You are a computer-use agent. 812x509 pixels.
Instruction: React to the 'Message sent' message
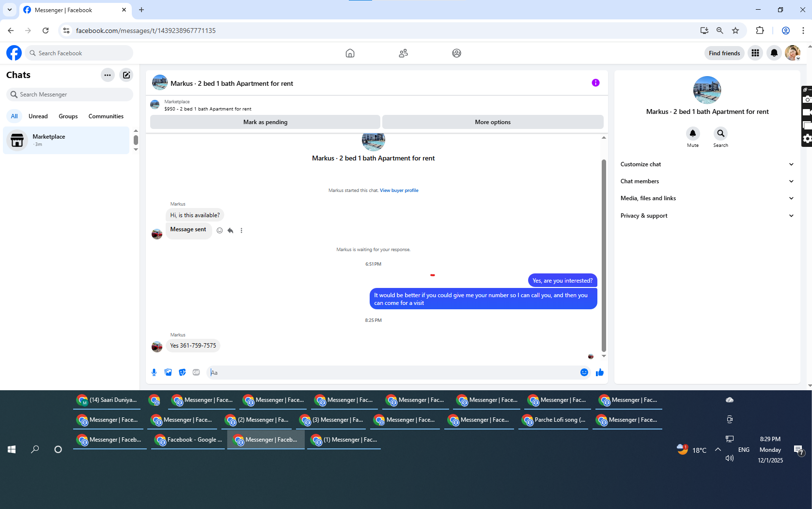pos(219,231)
